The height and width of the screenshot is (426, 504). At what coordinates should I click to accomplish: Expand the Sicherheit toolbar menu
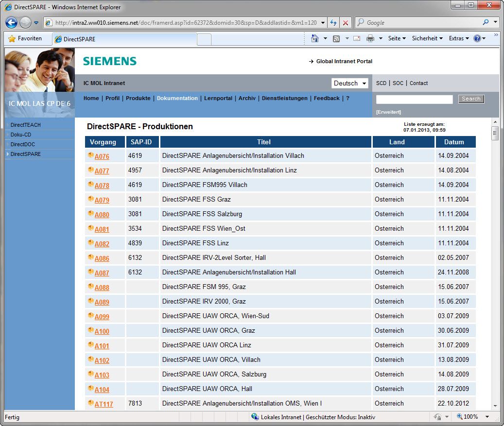[427, 38]
